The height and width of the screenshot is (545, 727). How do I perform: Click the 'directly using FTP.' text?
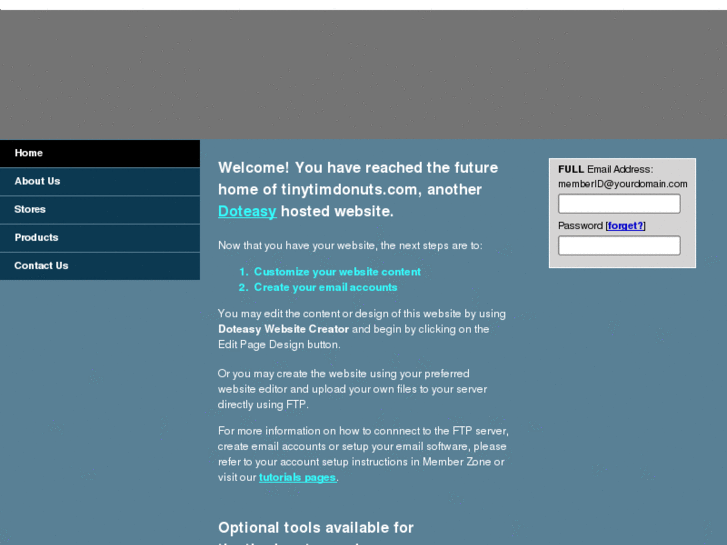pyautogui.click(x=263, y=404)
